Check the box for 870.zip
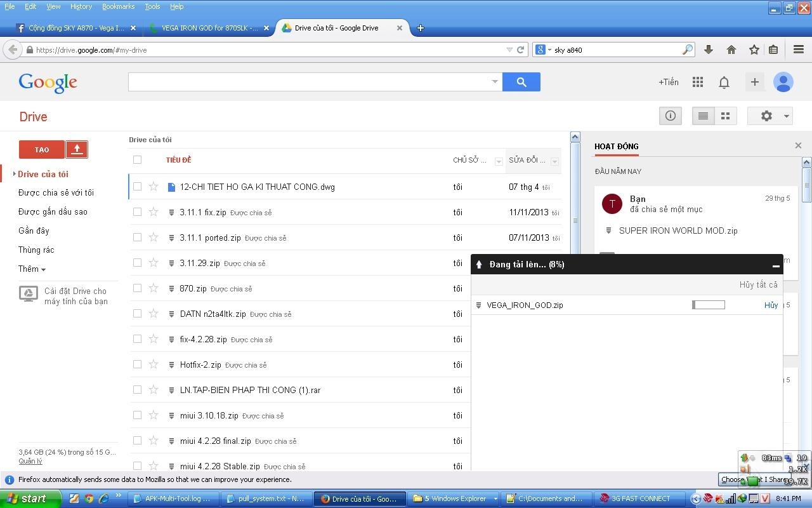 pyautogui.click(x=137, y=288)
